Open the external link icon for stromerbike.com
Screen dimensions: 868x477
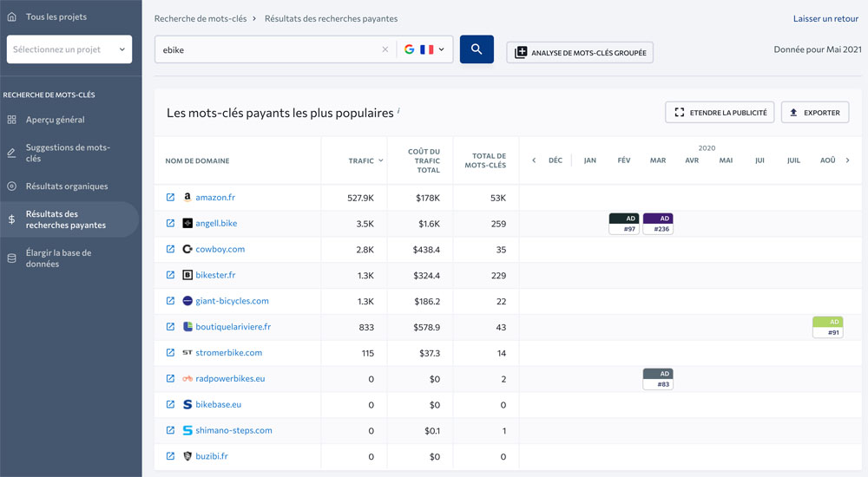tap(170, 352)
